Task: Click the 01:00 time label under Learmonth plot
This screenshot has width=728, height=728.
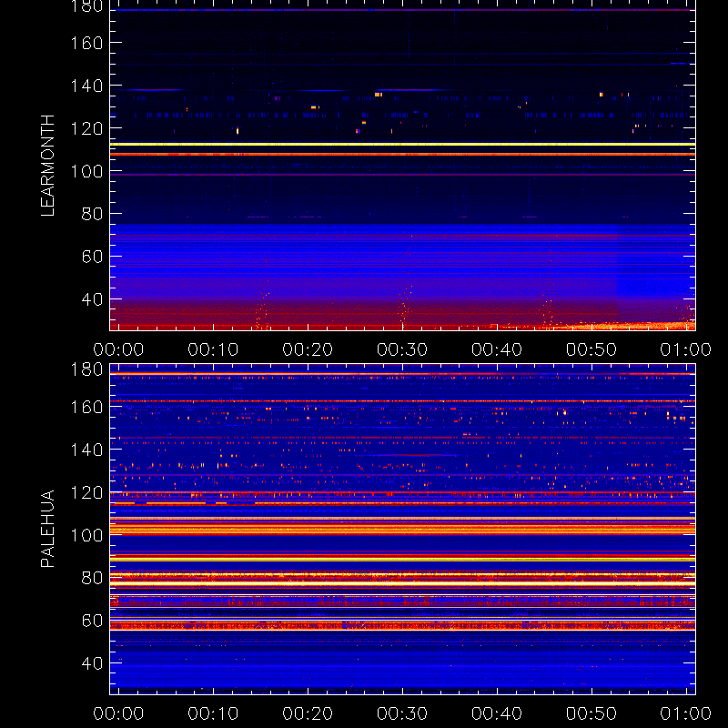Action: (x=686, y=349)
